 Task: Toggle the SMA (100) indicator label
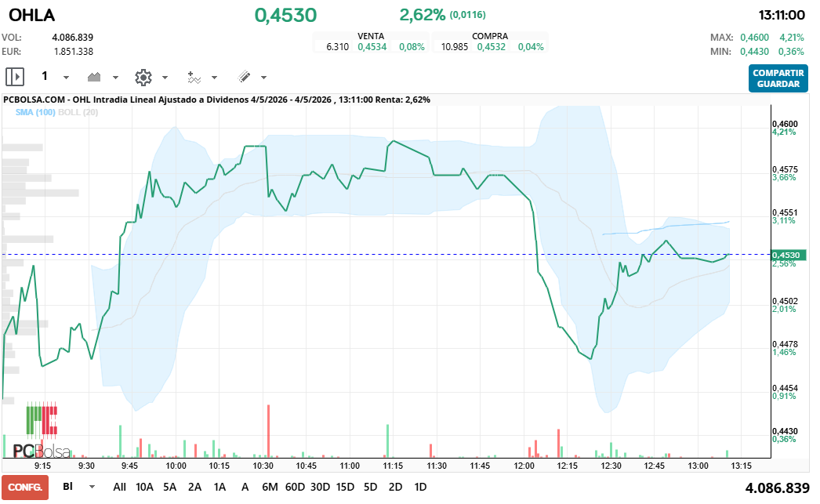click(35, 112)
